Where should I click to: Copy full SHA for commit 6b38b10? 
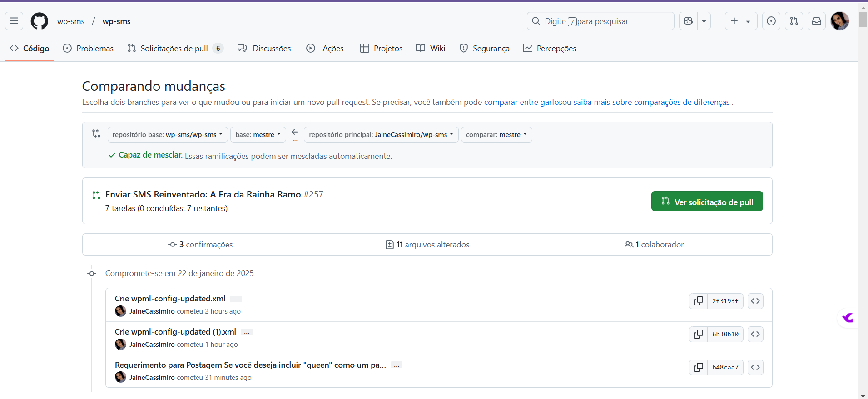(698, 334)
